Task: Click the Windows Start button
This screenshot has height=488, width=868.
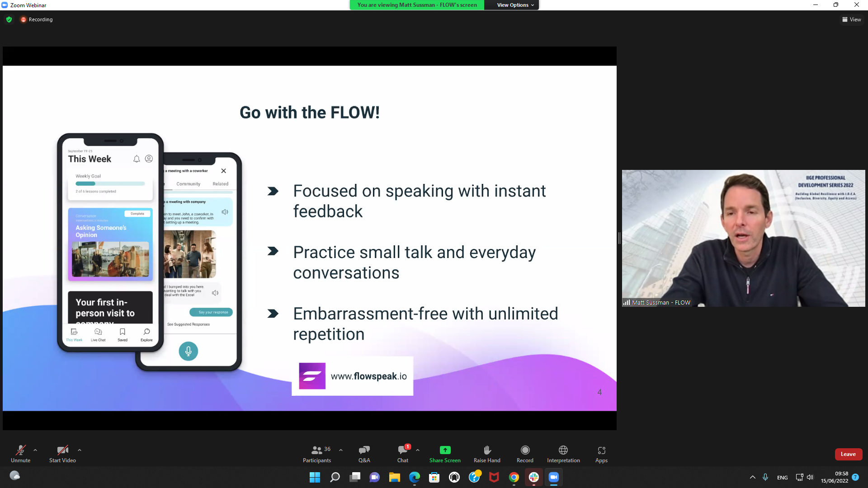Action: [x=315, y=477]
